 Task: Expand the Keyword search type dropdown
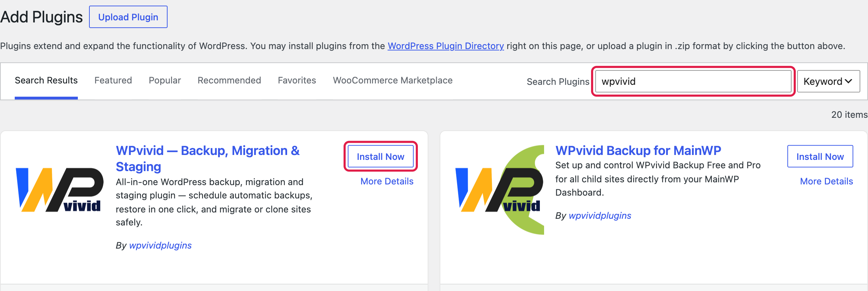pyautogui.click(x=828, y=81)
